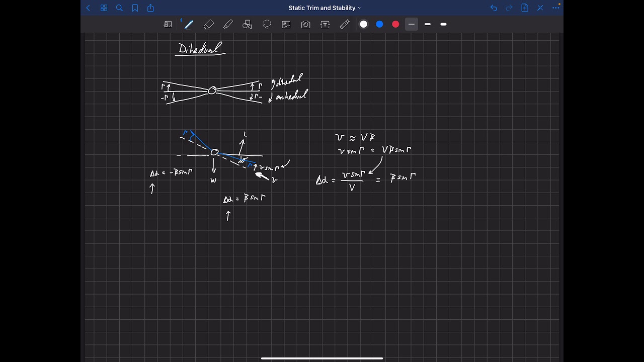Go back with the left chevron
Screen dimensions: 644x362
click(89, 8)
